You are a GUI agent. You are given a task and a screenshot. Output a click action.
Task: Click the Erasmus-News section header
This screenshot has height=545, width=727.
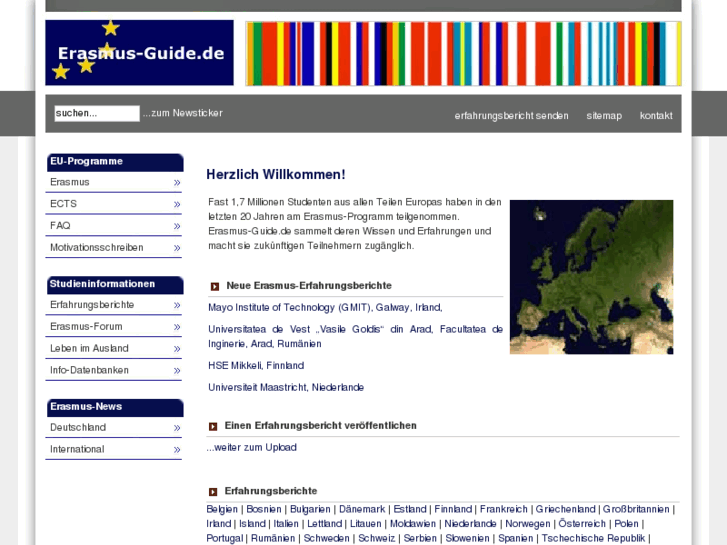[115, 407]
